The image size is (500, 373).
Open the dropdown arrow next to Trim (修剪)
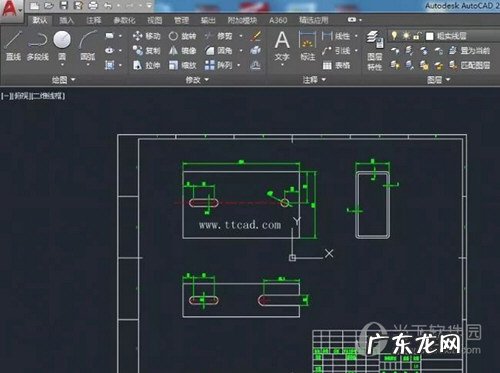click(x=241, y=36)
